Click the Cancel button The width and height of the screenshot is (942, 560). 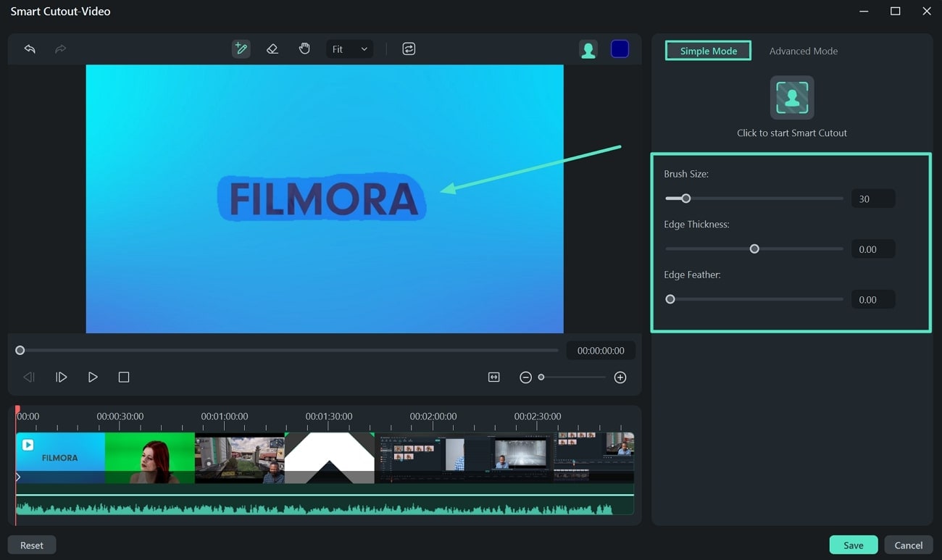point(909,545)
